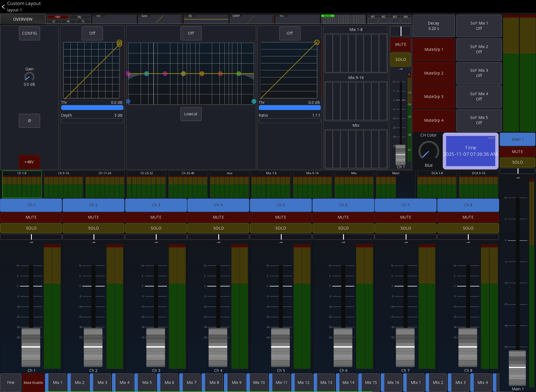This screenshot has height=392, width=536.
Task: Select the Ch 6 channel name strip
Action: point(343,205)
